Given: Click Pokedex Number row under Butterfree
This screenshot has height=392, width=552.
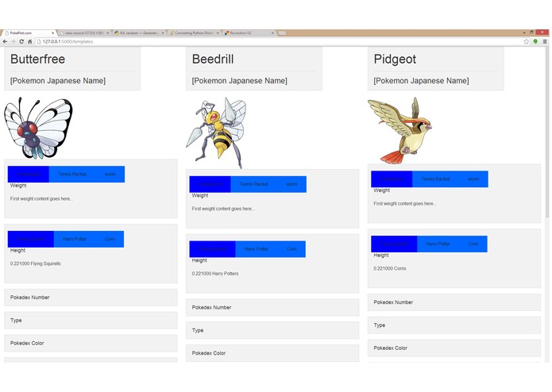Looking at the screenshot, I should coord(91,298).
